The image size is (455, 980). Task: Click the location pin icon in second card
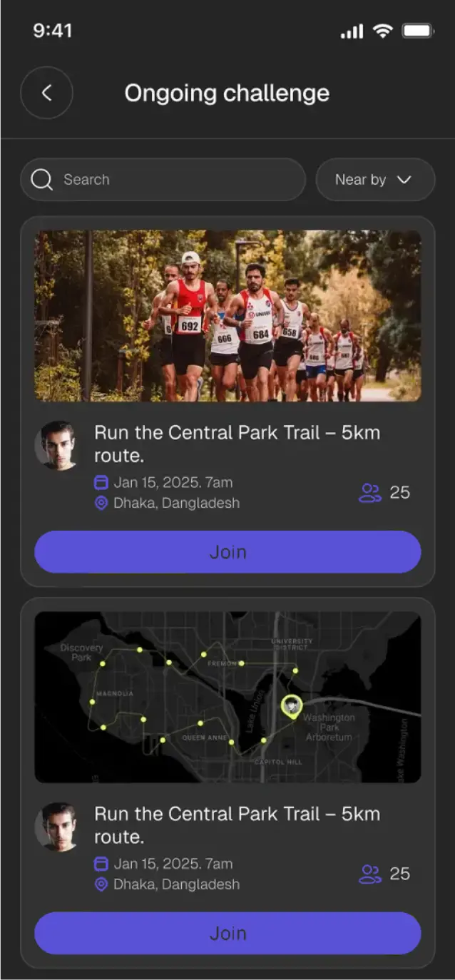[101, 885]
